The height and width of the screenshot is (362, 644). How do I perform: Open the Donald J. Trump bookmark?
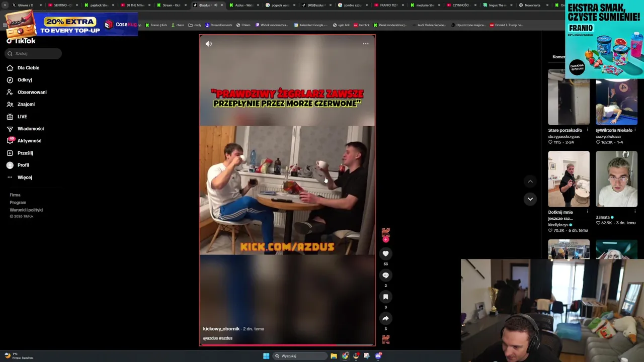(506, 25)
